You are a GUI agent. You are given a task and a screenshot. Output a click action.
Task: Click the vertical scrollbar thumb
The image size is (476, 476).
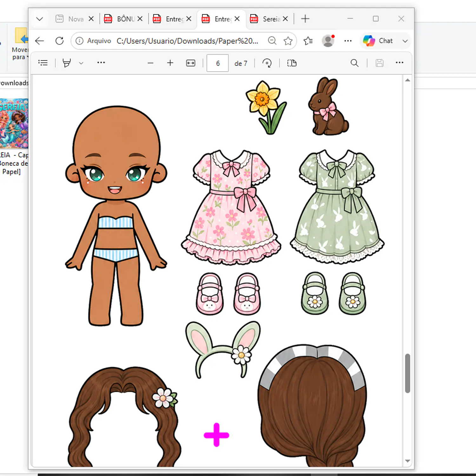(408, 374)
